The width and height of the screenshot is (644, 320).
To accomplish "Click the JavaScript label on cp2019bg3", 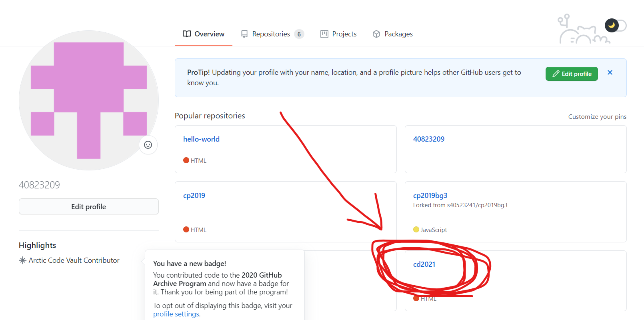I will (434, 230).
